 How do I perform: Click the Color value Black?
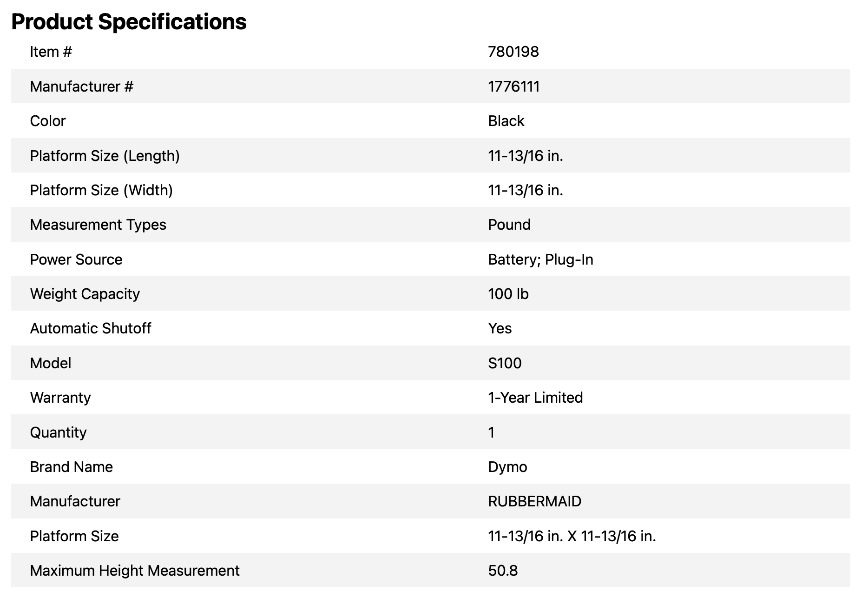coord(506,121)
